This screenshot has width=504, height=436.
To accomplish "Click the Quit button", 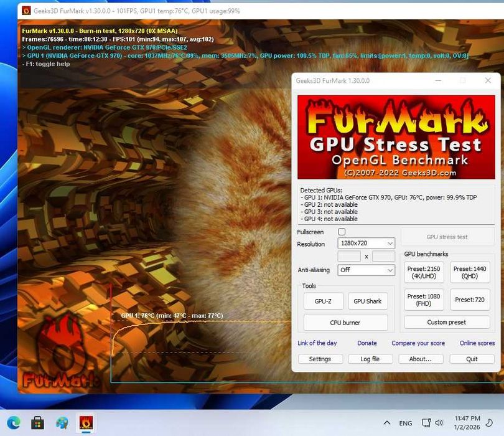I will tap(472, 359).
